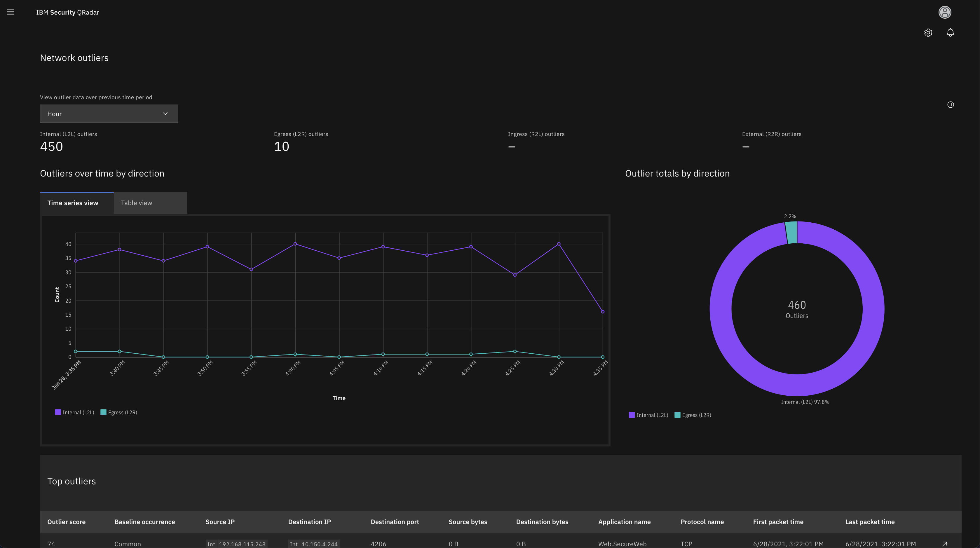Sort by Protocol name column header
This screenshot has height=548, width=980.
(x=702, y=522)
